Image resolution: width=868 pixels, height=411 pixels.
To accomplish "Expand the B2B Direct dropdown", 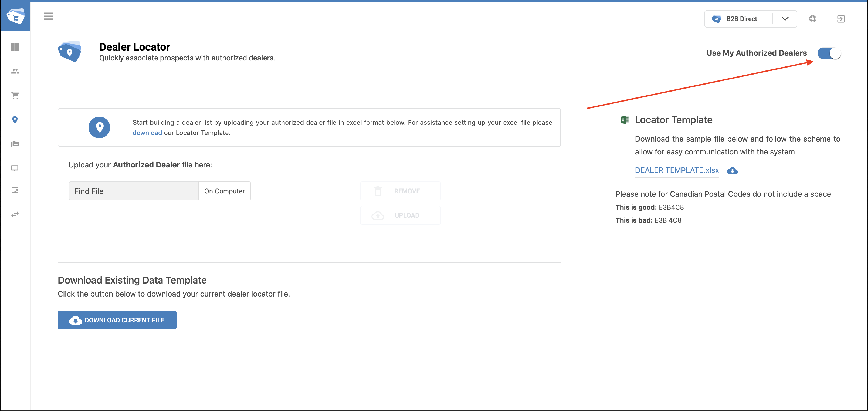I will pos(750,19).
